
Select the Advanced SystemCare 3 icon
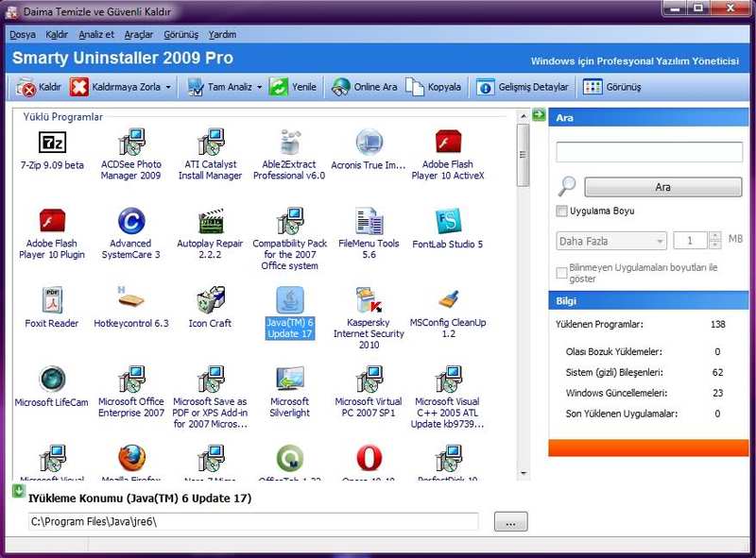click(131, 221)
